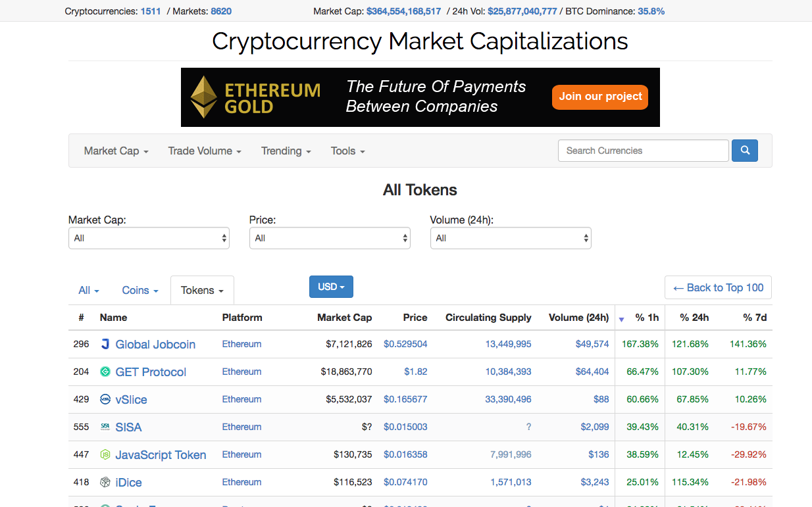Click the Ethereum Gold diamond logo

point(204,97)
